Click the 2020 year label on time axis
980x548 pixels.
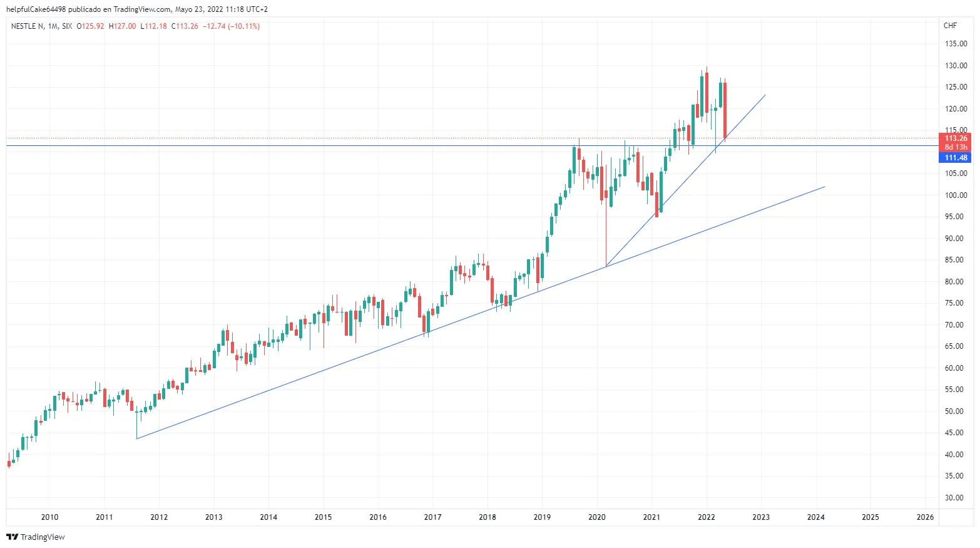597,517
